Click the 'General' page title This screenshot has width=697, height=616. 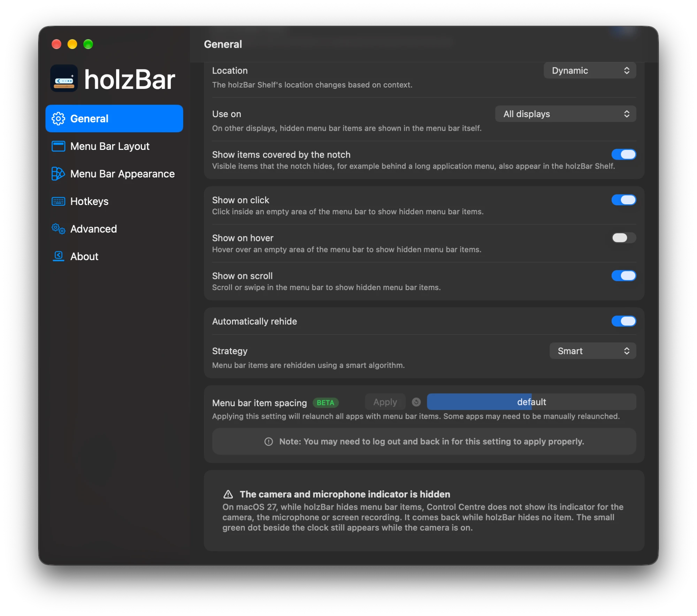(223, 44)
